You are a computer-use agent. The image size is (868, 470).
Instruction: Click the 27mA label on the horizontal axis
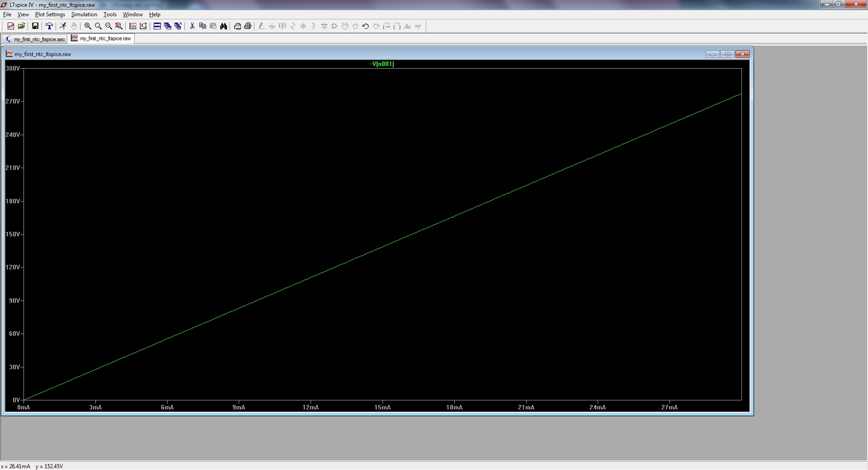(670, 407)
